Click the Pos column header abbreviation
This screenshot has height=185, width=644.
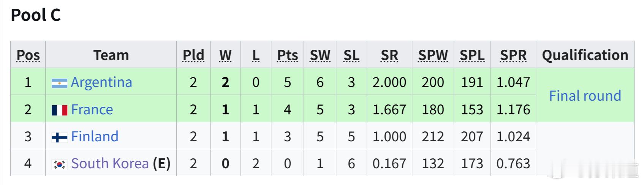pyautogui.click(x=28, y=55)
